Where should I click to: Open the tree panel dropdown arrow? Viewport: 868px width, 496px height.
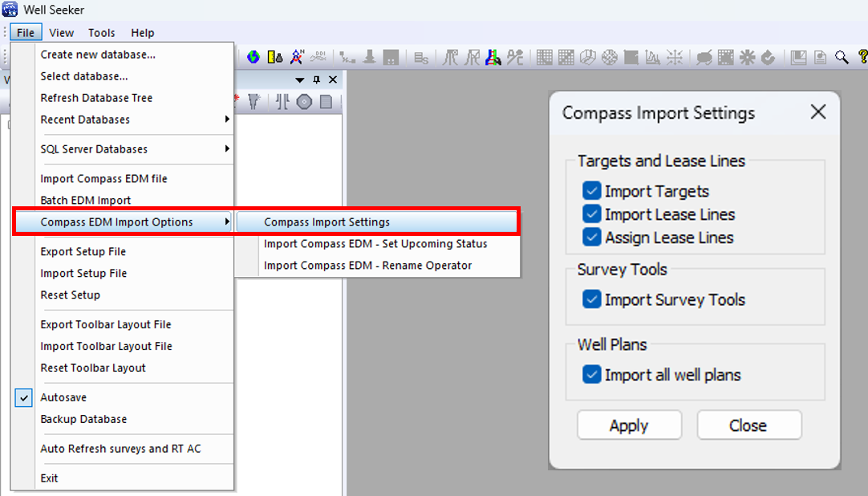tap(300, 80)
